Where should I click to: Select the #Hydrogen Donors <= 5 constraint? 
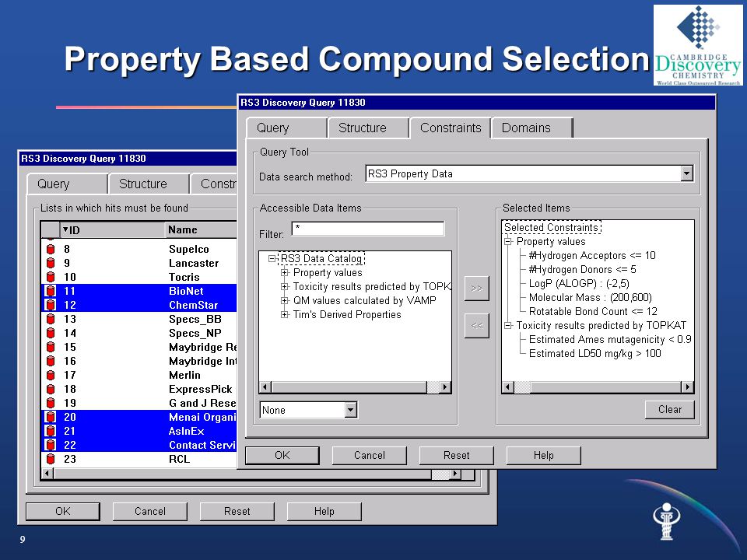point(582,270)
